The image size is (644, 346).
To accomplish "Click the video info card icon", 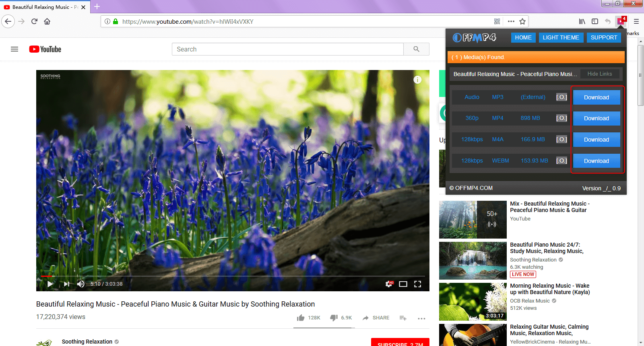I will [x=417, y=80].
